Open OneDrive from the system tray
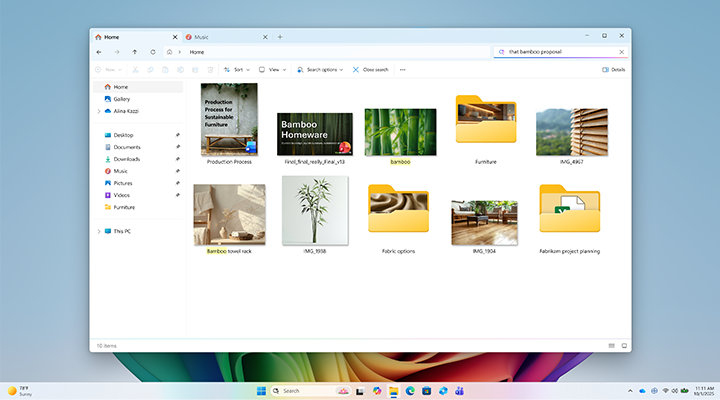The height and width of the screenshot is (400, 720). pyautogui.click(x=642, y=391)
